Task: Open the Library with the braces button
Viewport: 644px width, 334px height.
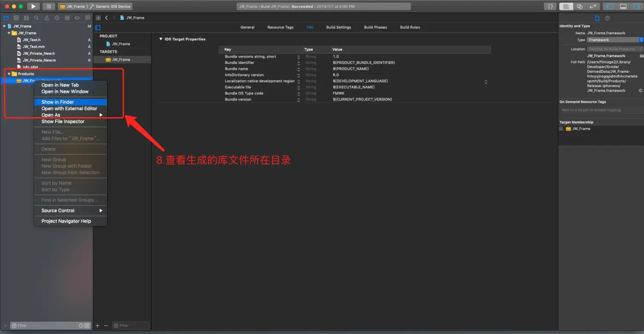Action: pyautogui.click(x=550, y=6)
